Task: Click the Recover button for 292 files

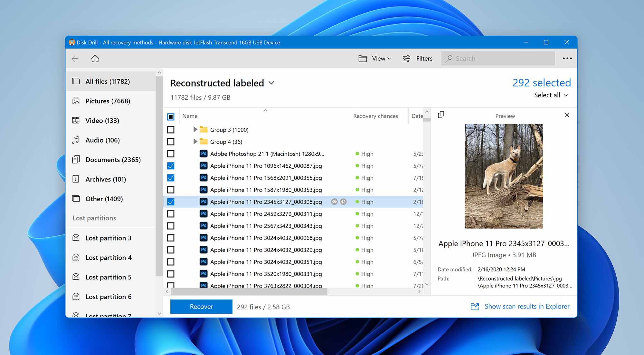Action: tap(201, 306)
